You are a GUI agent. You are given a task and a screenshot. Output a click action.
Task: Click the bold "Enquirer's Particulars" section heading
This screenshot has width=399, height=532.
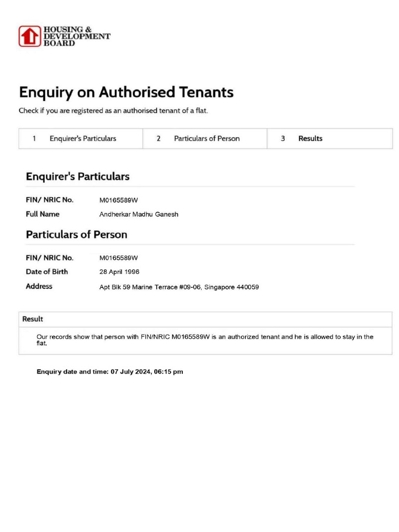point(77,177)
